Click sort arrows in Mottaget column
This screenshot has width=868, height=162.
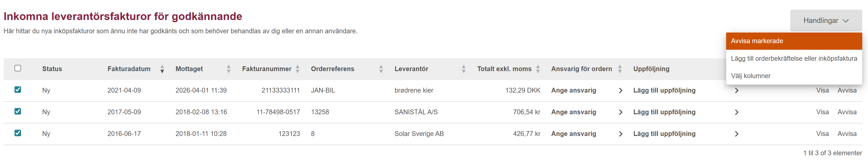[229, 69]
